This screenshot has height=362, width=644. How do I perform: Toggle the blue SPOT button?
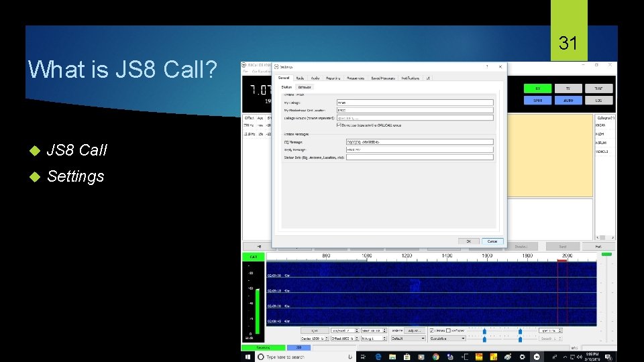pos(537,100)
